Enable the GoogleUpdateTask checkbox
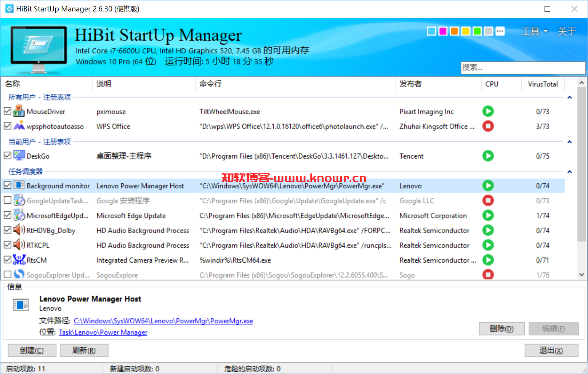Image resolution: width=588 pixels, height=374 pixels. pyautogui.click(x=7, y=200)
